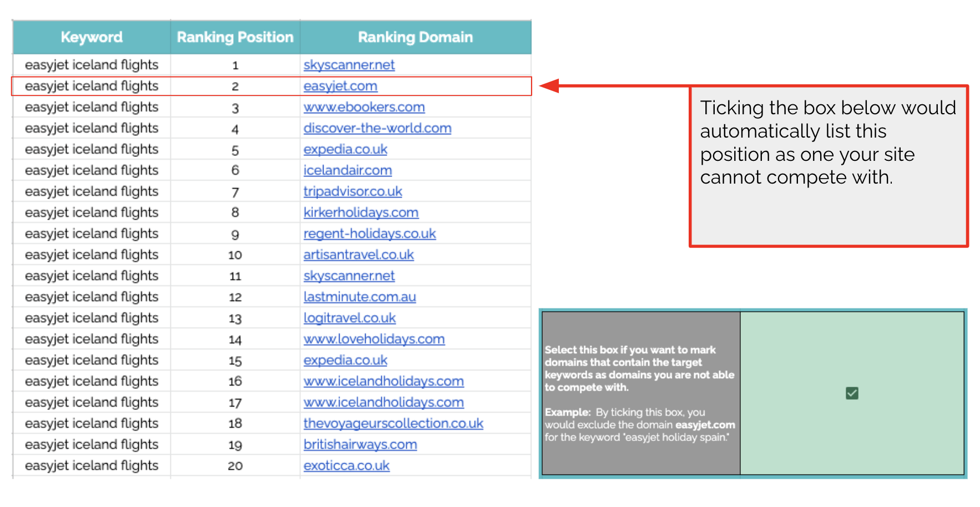Open the easyjet.com link
This screenshot has height=507, width=980.
[340, 87]
